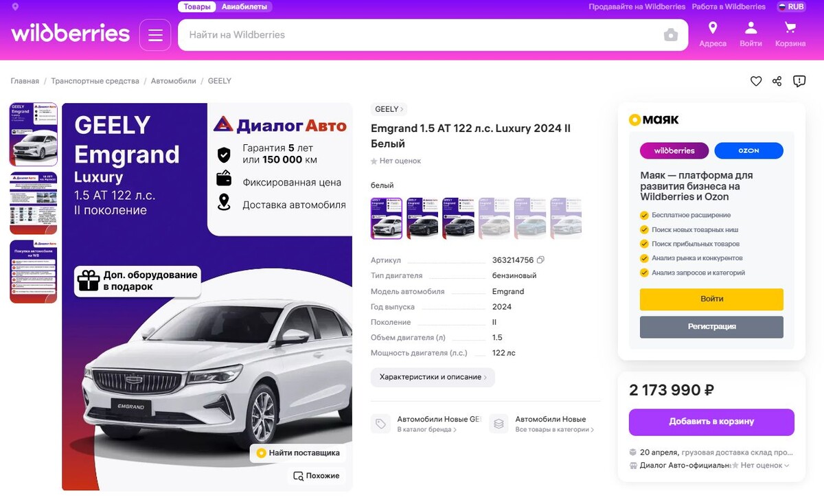This screenshot has width=824, height=504.
Task: Click Добавить в корзину button
Action: pos(711,422)
